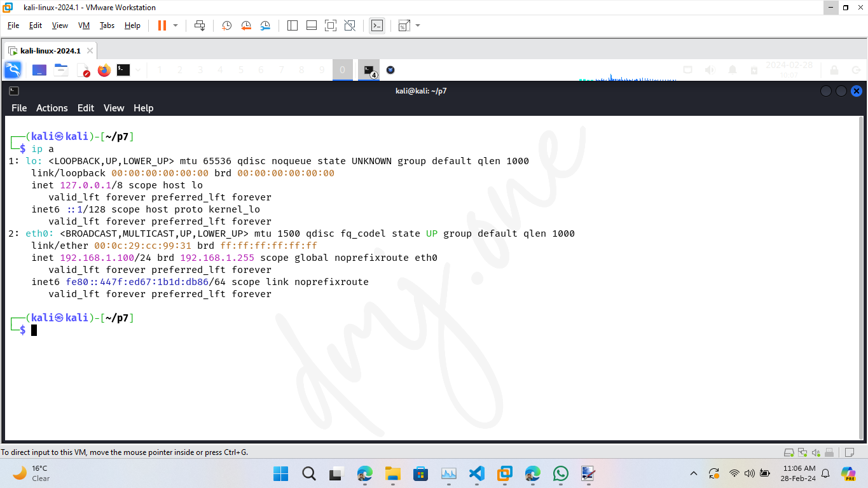Open the terminal Help menu

click(143, 108)
